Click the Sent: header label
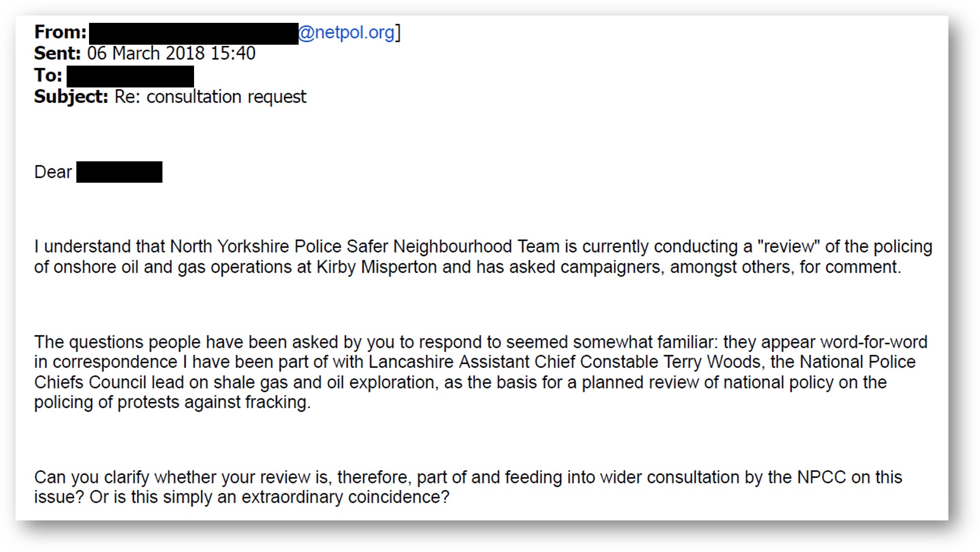980x552 pixels. click(x=57, y=53)
